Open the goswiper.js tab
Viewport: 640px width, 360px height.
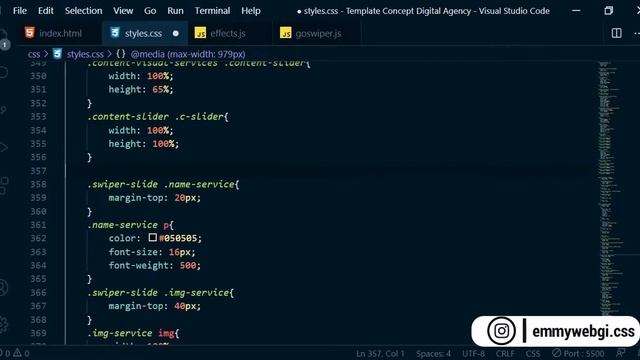click(318, 33)
